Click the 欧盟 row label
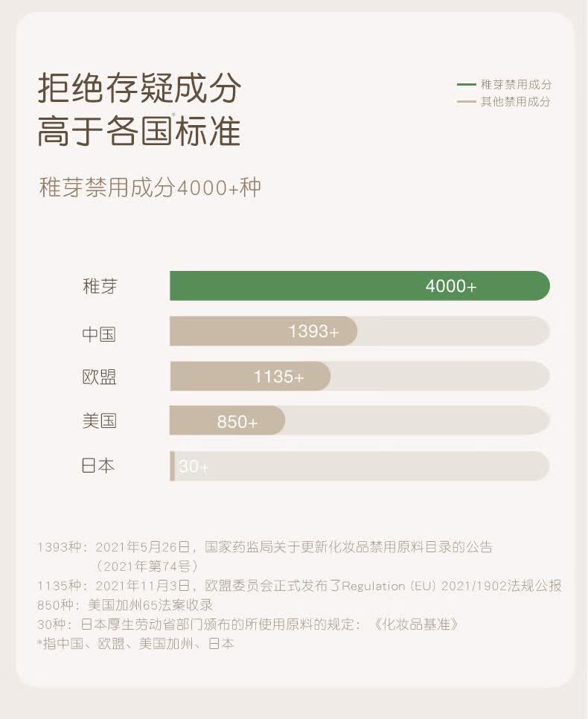 pyautogui.click(x=99, y=377)
